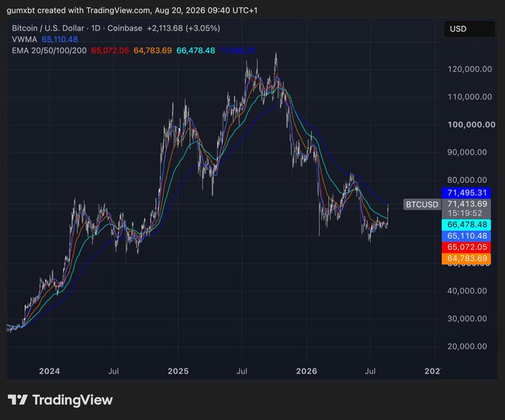Click the 2024 time axis label
This screenshot has width=505, height=420.
tap(49, 371)
